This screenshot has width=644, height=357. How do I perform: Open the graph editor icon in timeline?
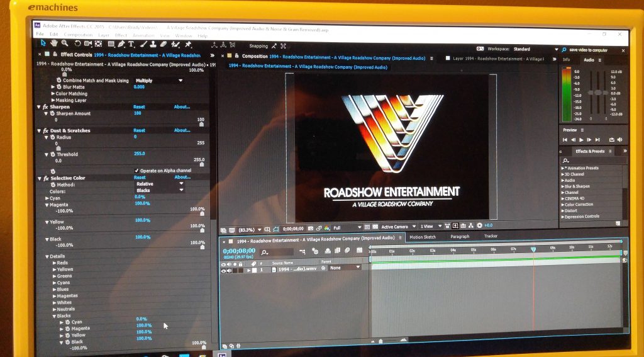pyautogui.click(x=359, y=250)
